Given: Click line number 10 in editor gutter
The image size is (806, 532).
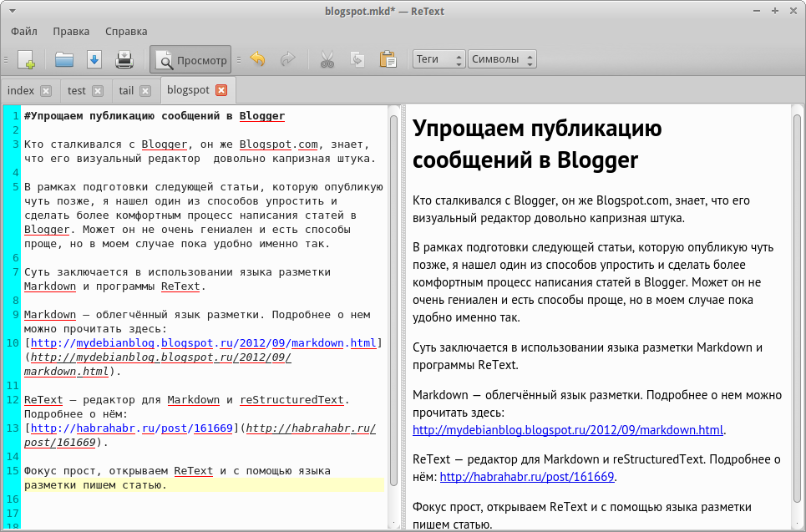Looking at the screenshot, I should click(13, 343).
